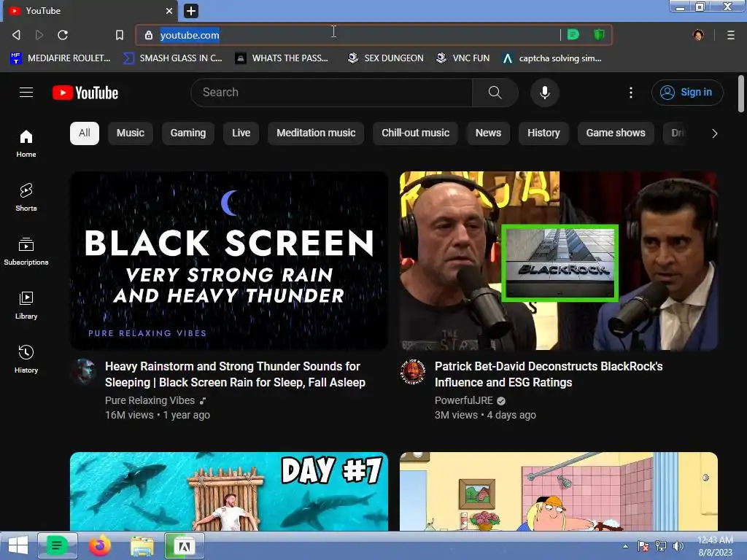The image size is (747, 560).
Task: Click the YouTube Search field
Action: pyautogui.click(x=331, y=93)
